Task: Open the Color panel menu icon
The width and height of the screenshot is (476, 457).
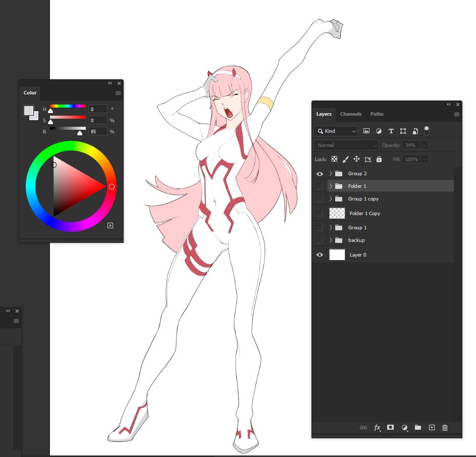Action: click(x=118, y=93)
